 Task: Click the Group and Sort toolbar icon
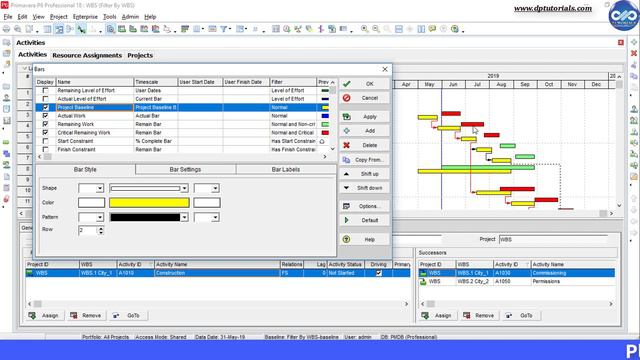tap(240, 29)
